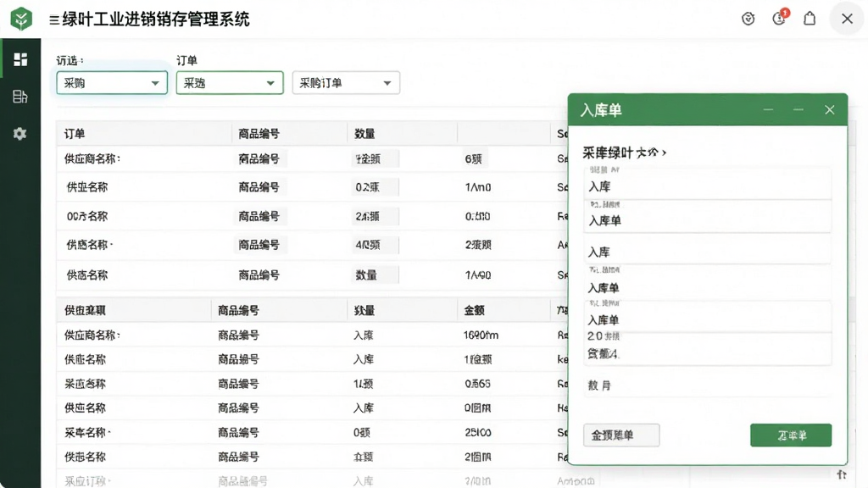This screenshot has width=868, height=488.
Task: Click the first 入库单 field in the dialog
Action: (708, 217)
